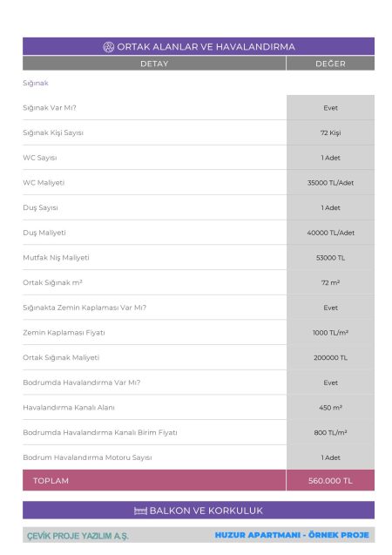Click the bed icon beside Balkon ve Korkuluk
Screen dimensions: 392x555
pyautogui.click(x=140, y=511)
